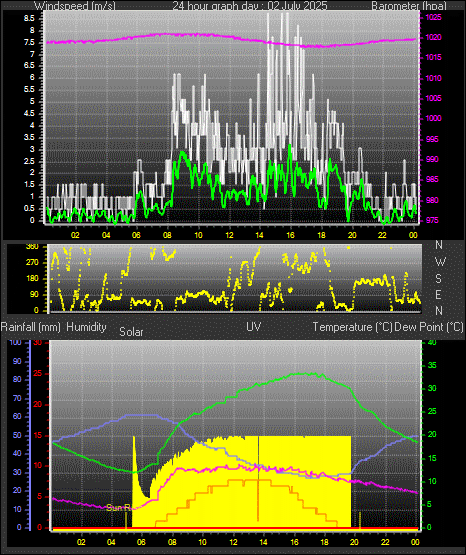Image resolution: width=466 pixels, height=555 pixels.
Task: Click the 20 hour tick on lower graph
Action: pyautogui.click(x=355, y=542)
